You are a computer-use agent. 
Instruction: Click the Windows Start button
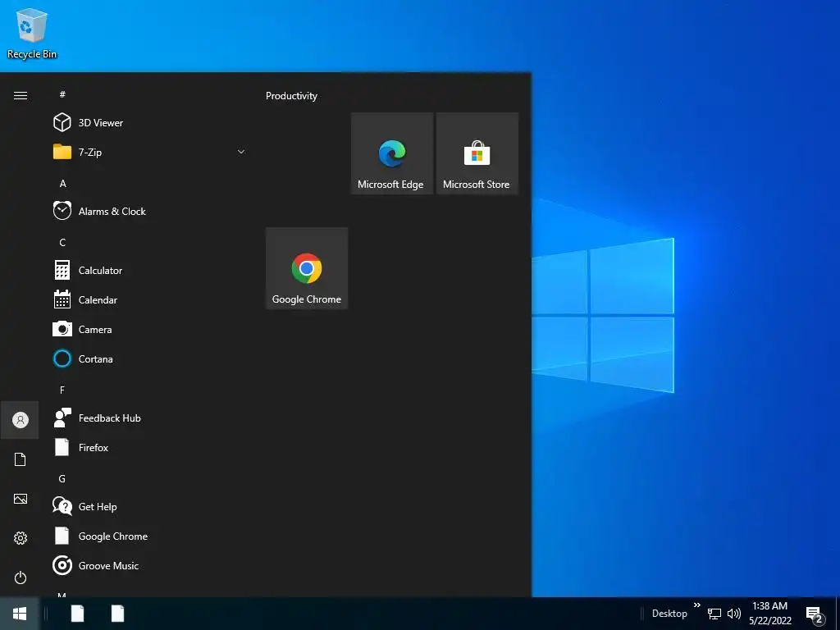coord(20,614)
